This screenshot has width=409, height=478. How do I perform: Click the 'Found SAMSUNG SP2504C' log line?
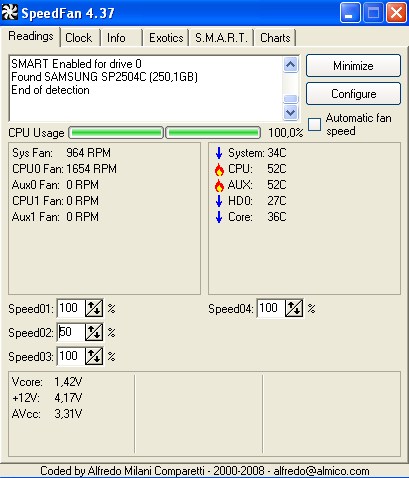click(104, 77)
